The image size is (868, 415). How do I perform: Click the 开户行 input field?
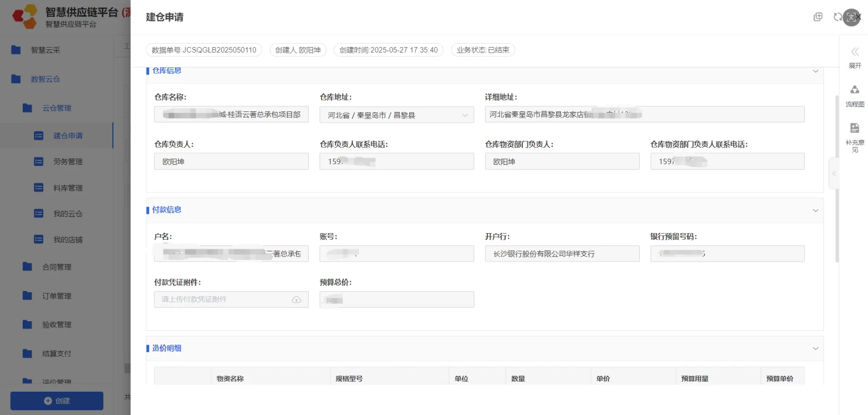click(x=562, y=253)
